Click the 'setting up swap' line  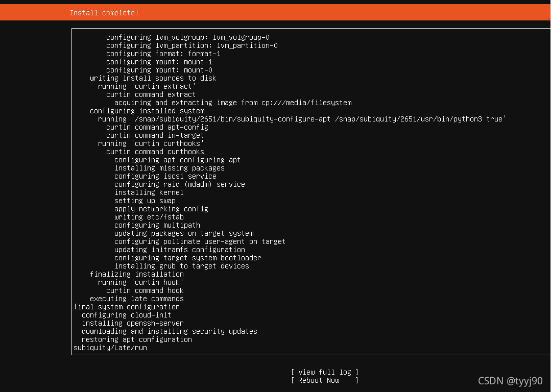[x=145, y=201]
